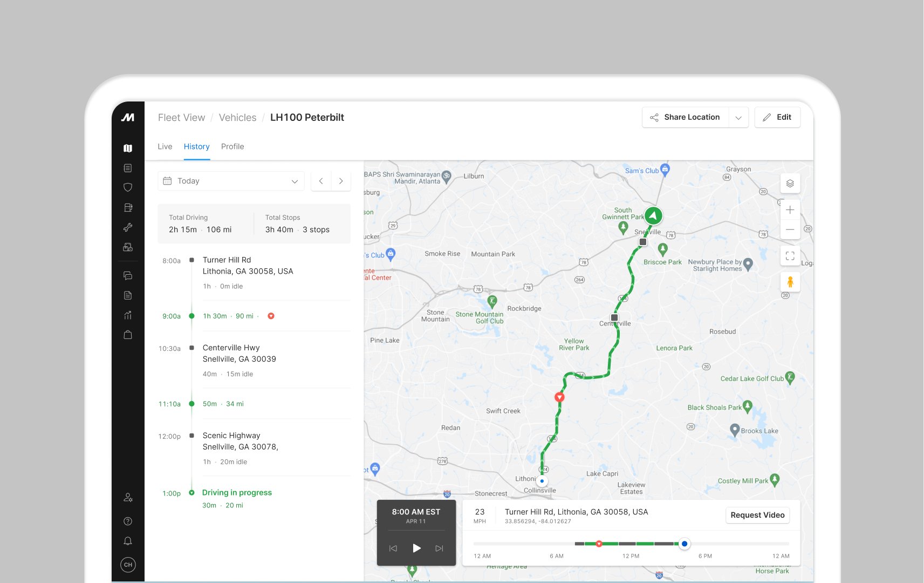Click the Request Video button
The image size is (924, 583).
click(x=757, y=515)
